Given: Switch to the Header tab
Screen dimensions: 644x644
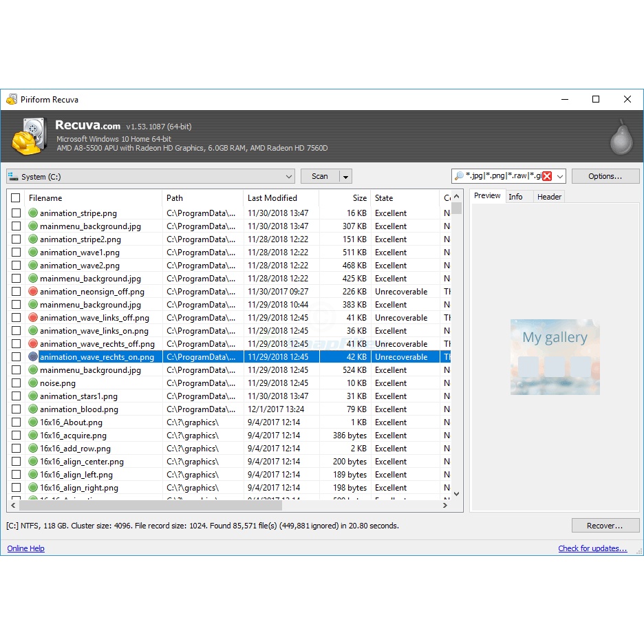Looking at the screenshot, I should (549, 197).
